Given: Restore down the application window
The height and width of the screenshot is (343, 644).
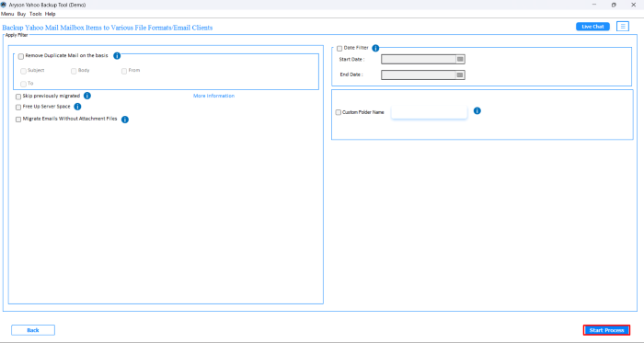Looking at the screenshot, I should [x=614, y=5].
